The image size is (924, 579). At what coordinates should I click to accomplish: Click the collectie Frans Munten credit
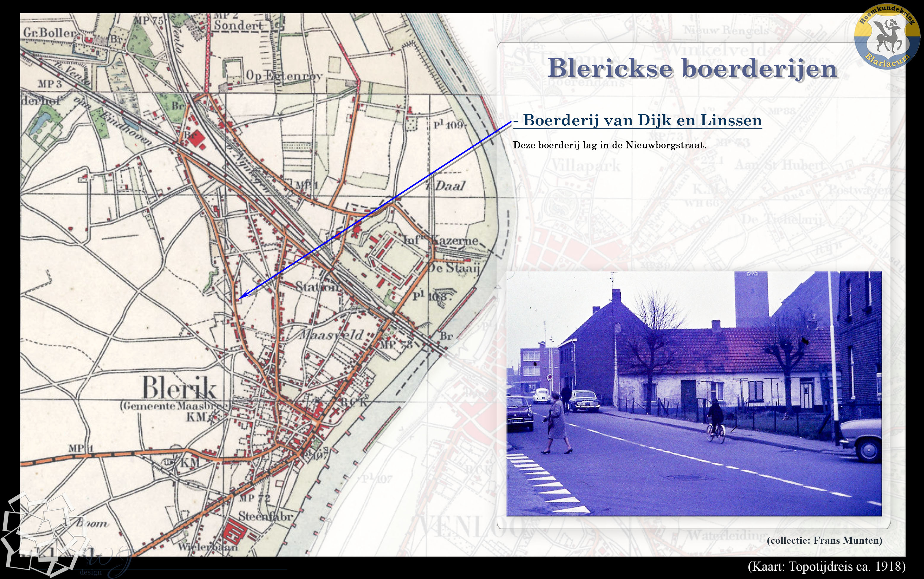pyautogui.click(x=824, y=540)
